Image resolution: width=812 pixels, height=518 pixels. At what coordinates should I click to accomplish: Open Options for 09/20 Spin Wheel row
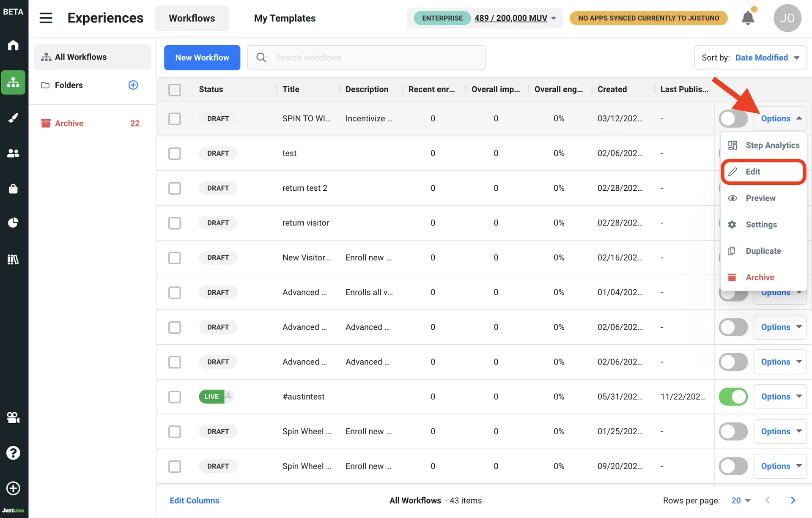click(x=780, y=466)
